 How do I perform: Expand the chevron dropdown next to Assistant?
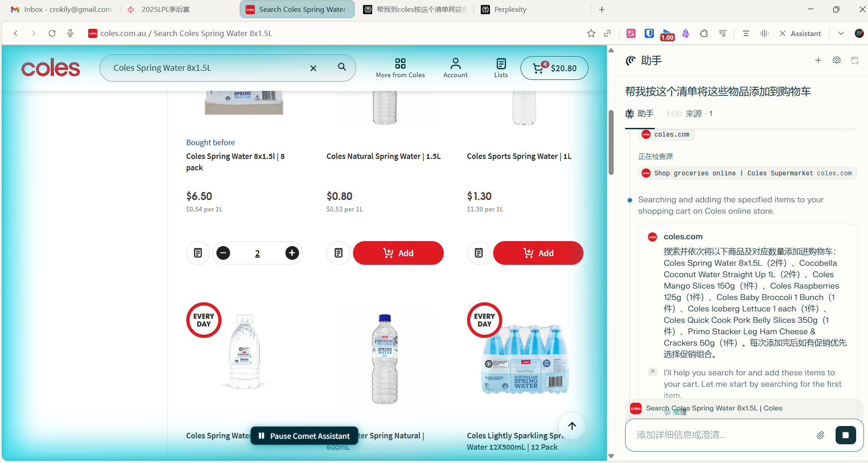pos(841,33)
